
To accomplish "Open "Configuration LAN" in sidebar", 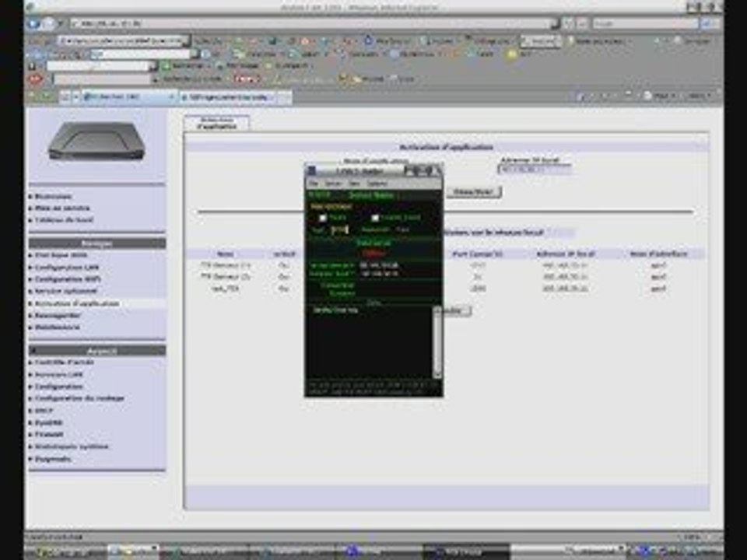I will 67,267.
